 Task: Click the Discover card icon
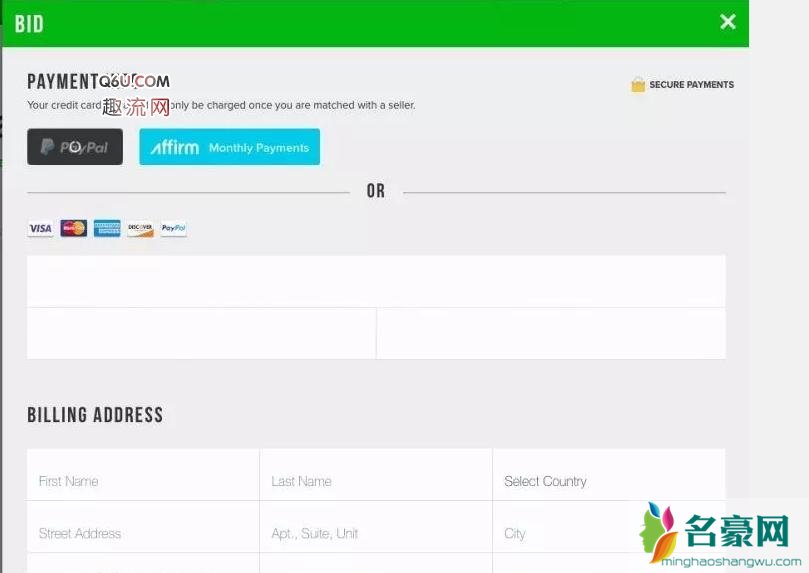(140, 229)
